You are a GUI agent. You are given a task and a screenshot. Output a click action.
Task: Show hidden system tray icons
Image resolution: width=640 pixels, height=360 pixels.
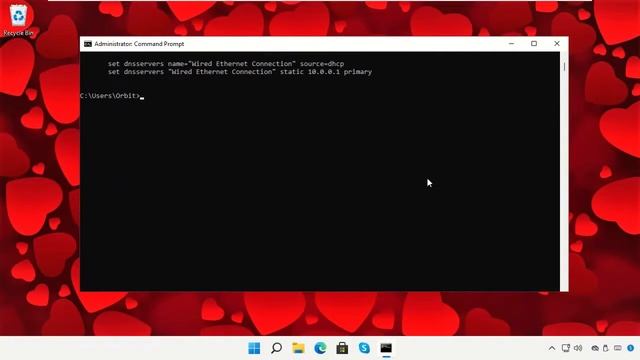tap(552, 348)
